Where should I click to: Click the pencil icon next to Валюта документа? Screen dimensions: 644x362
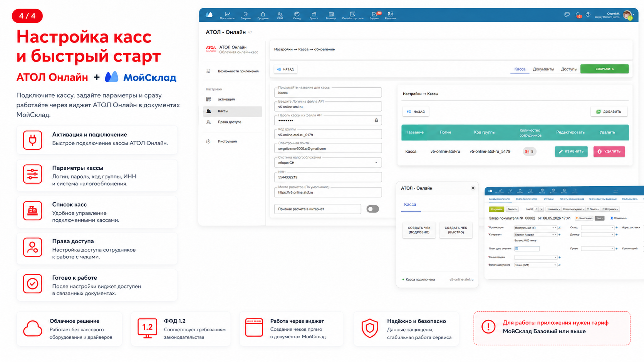[560, 265]
